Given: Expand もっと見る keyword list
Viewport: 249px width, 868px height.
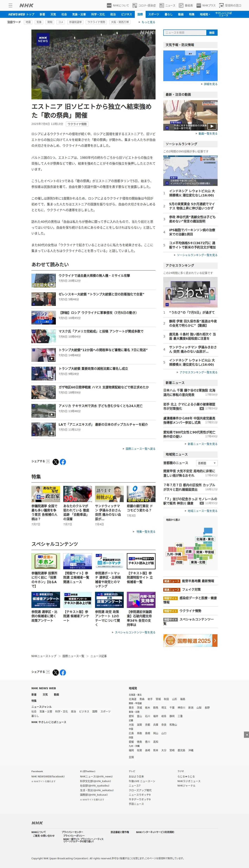Looking at the screenshot, I should click(147, 22).
